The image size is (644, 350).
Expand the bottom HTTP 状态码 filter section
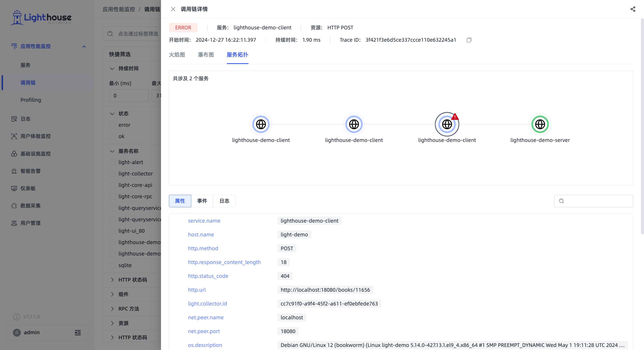coord(112,337)
